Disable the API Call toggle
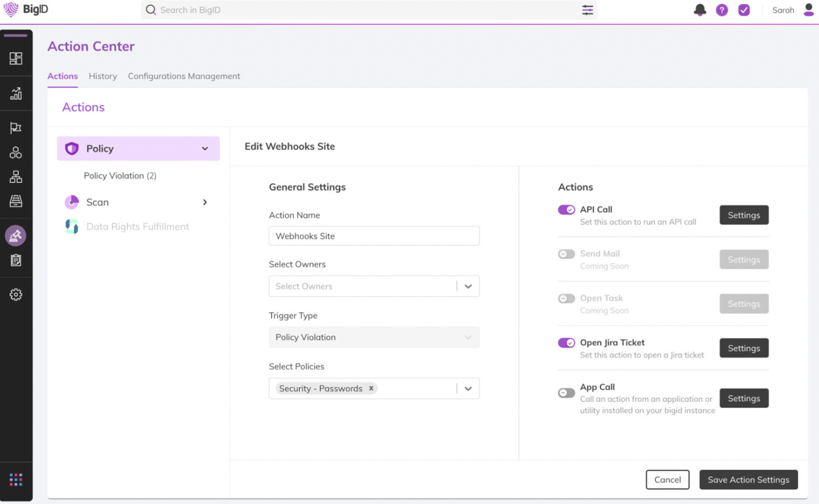Image resolution: width=819 pixels, height=504 pixels. coord(566,210)
